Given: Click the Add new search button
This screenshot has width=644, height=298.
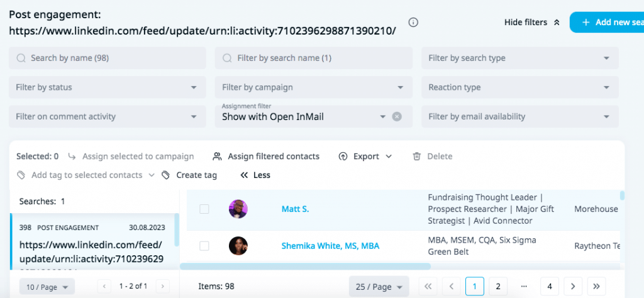Looking at the screenshot, I should (x=607, y=22).
